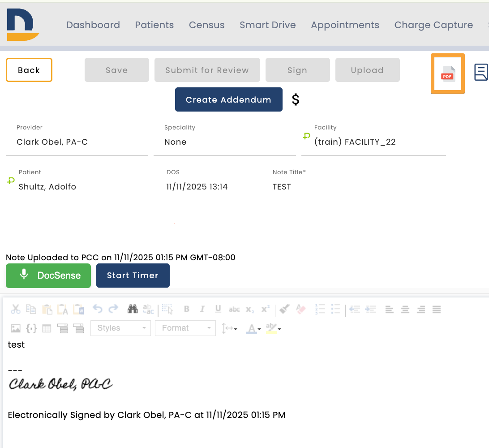
Task: Click the Copy icon in editor toolbar
Action: click(31, 309)
